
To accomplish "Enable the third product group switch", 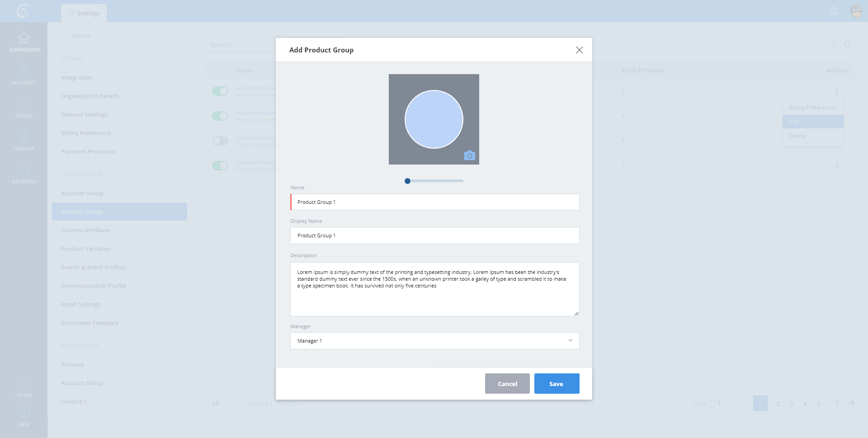I will [x=220, y=141].
